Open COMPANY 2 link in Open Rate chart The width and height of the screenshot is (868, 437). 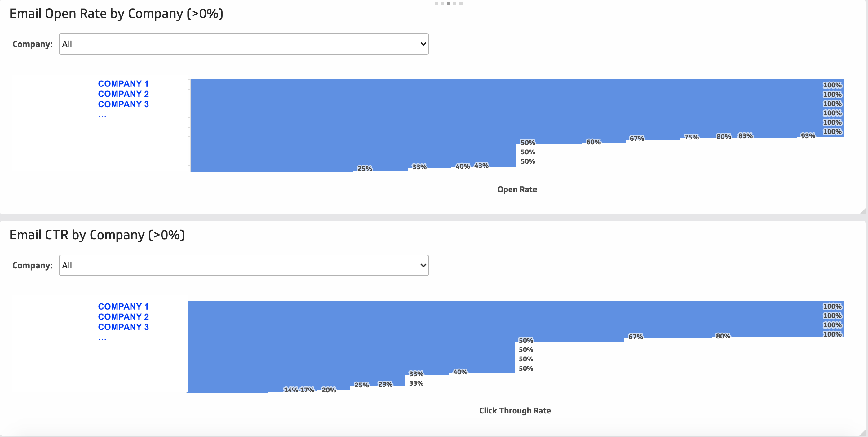click(123, 94)
